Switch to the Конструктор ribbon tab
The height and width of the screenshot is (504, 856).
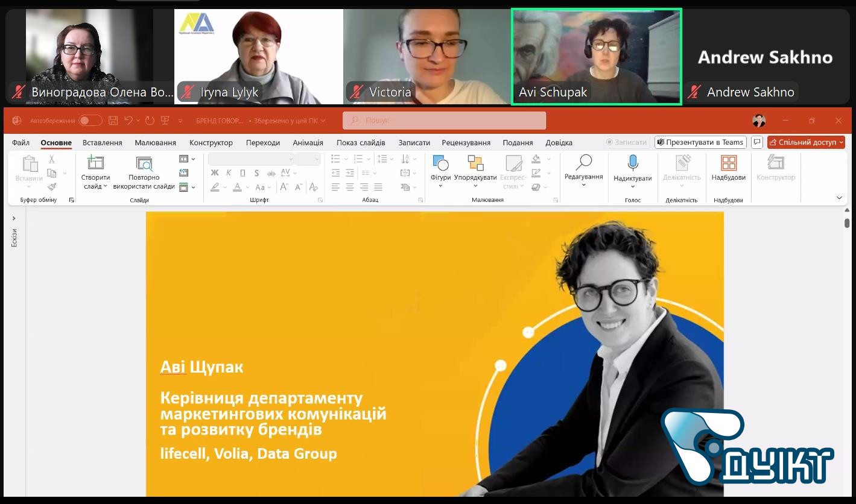211,142
